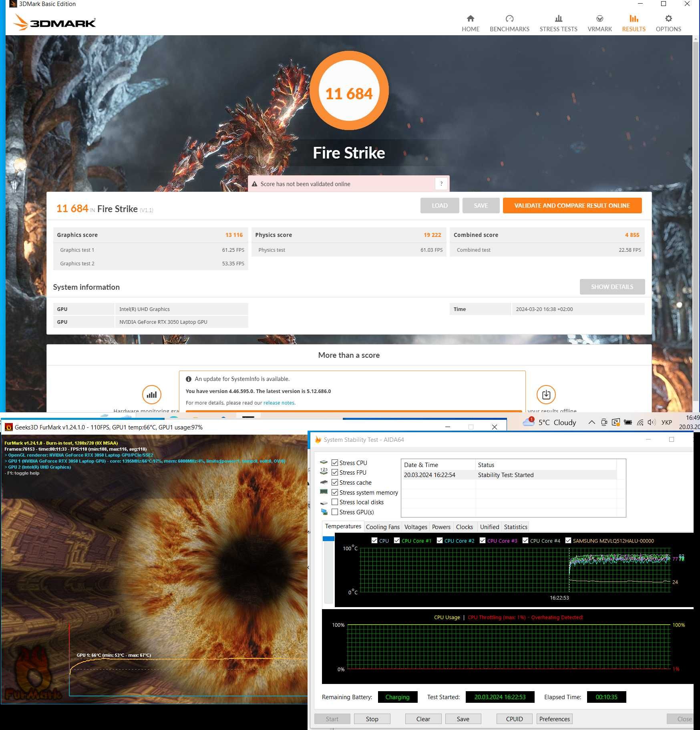The height and width of the screenshot is (730, 700).
Task: Switch keyboard language УКР indicator
Action: [666, 422]
